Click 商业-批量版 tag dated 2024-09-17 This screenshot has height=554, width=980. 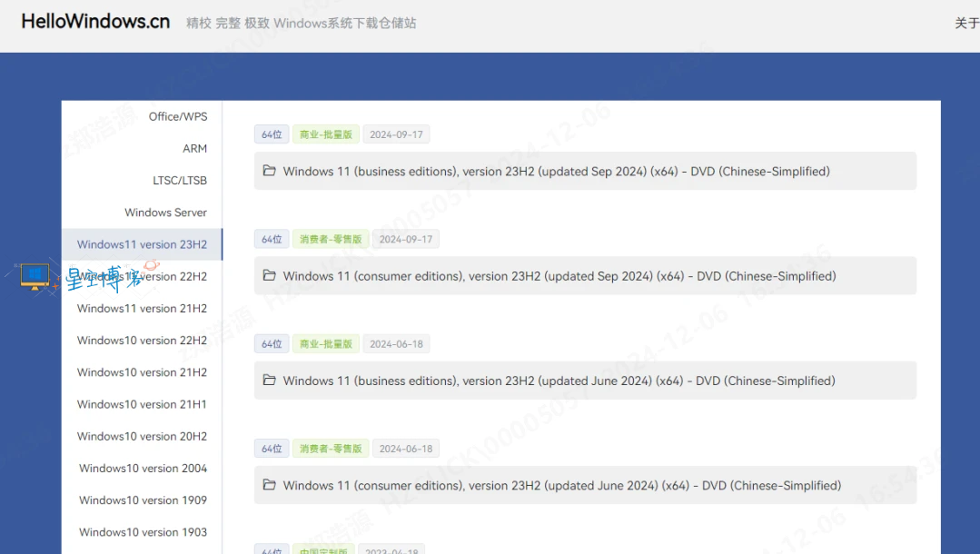tap(326, 134)
